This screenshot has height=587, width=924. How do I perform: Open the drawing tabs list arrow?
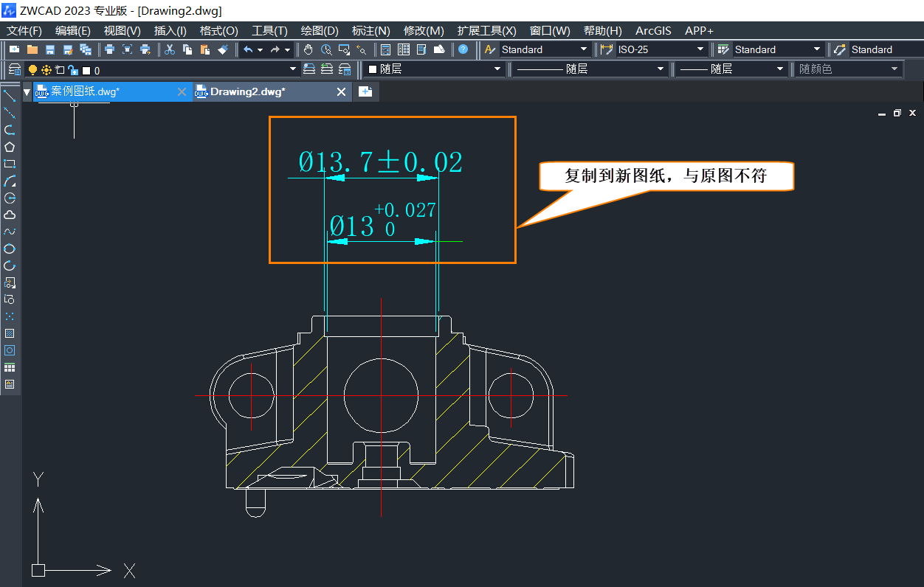(x=27, y=91)
